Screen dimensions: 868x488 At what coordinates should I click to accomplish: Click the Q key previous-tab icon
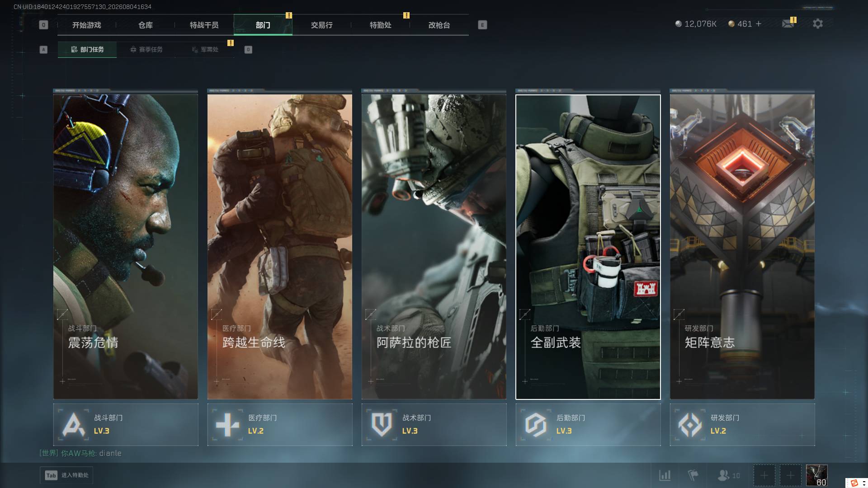coord(43,25)
